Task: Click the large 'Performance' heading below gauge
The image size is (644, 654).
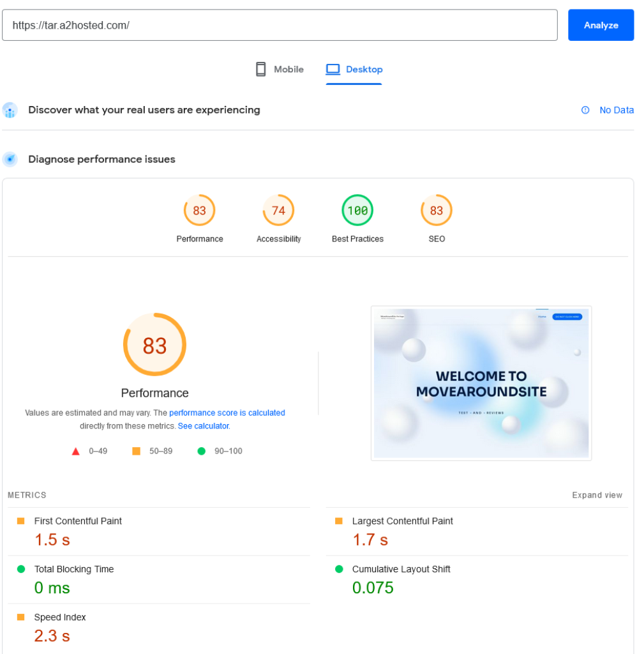Action: tap(154, 393)
